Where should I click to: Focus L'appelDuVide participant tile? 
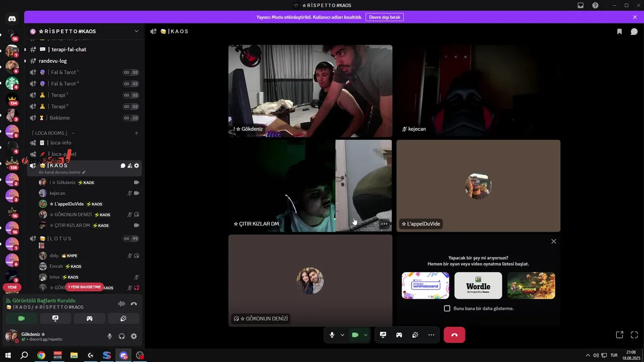point(478,186)
